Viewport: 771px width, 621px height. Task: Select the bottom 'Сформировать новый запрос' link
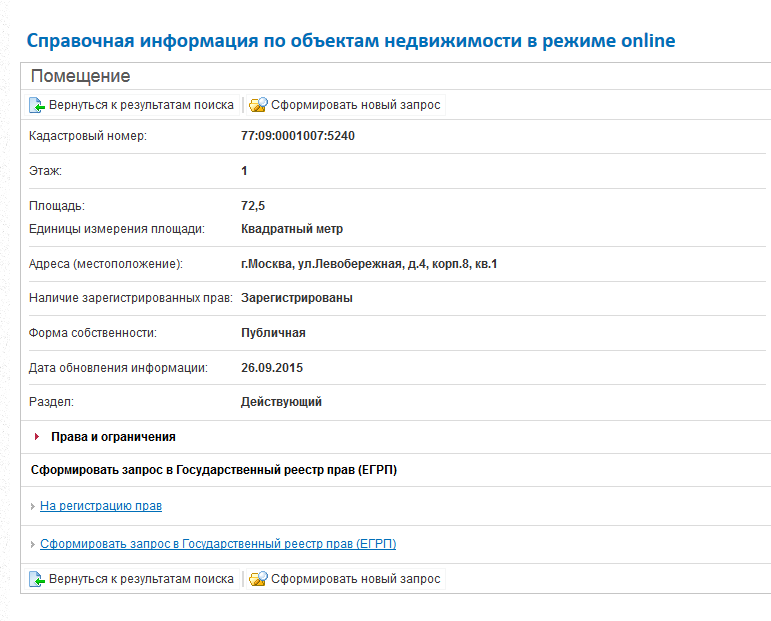tap(355, 579)
